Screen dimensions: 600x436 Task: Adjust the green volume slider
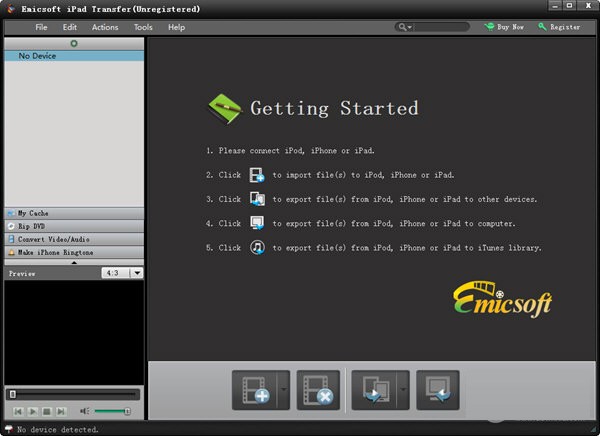coord(112,411)
